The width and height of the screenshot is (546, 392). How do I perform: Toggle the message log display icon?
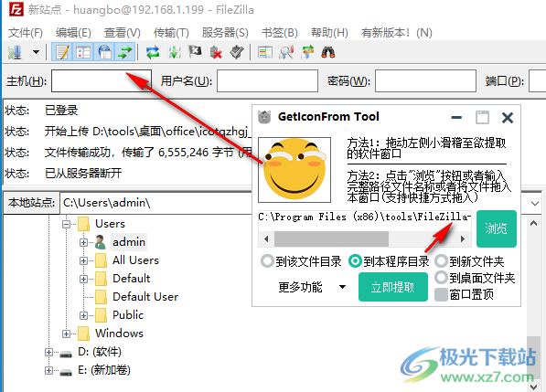pyautogui.click(x=62, y=52)
